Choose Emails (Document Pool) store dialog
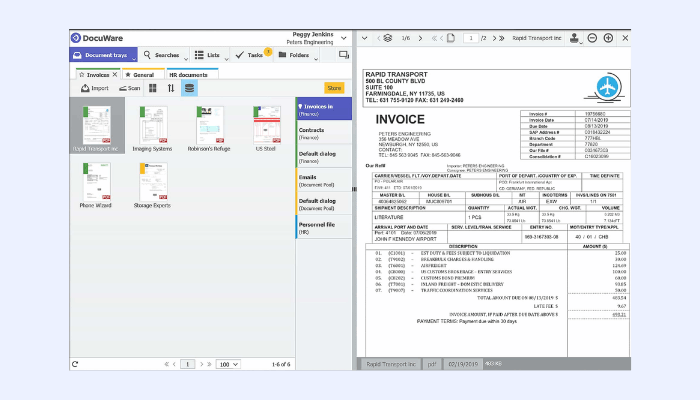Viewport: 700px width, 400px height. coord(324,180)
